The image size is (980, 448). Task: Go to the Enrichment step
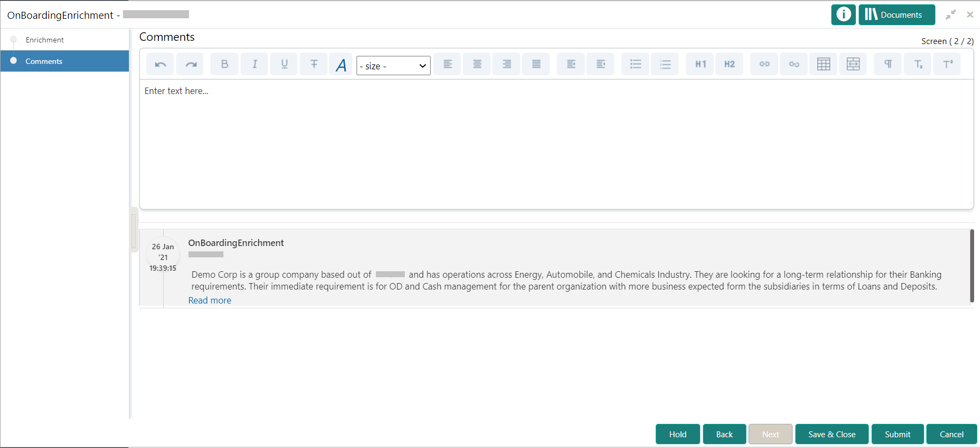(45, 40)
